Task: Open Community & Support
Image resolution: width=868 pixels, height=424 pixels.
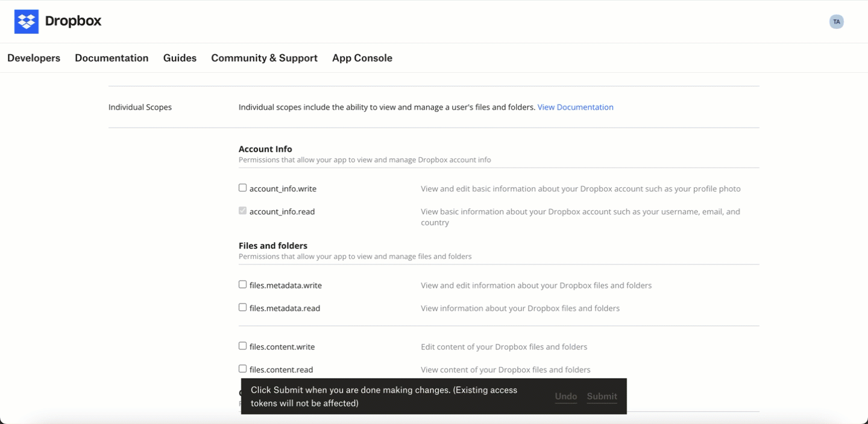Action: point(264,58)
